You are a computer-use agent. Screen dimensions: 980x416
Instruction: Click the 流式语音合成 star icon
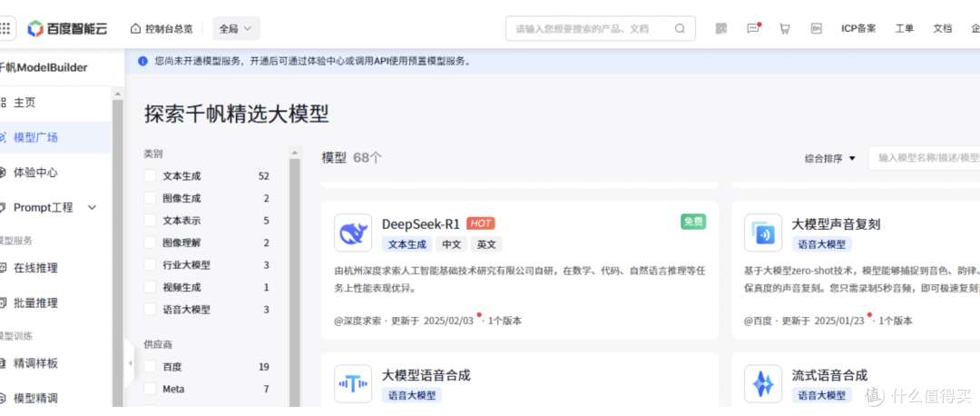point(763,383)
